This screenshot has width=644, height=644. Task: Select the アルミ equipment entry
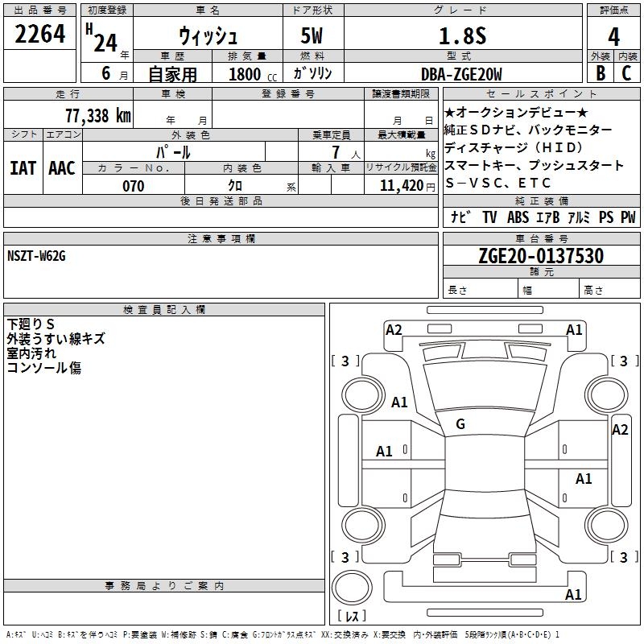tap(579, 217)
